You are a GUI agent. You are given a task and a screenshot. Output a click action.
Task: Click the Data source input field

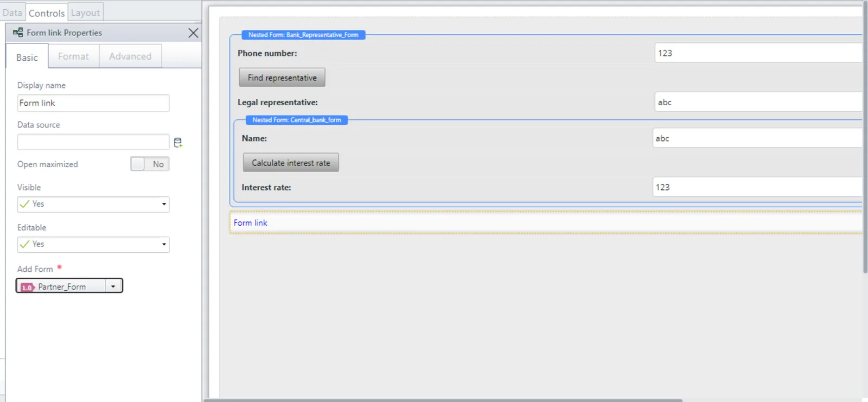tap(93, 142)
